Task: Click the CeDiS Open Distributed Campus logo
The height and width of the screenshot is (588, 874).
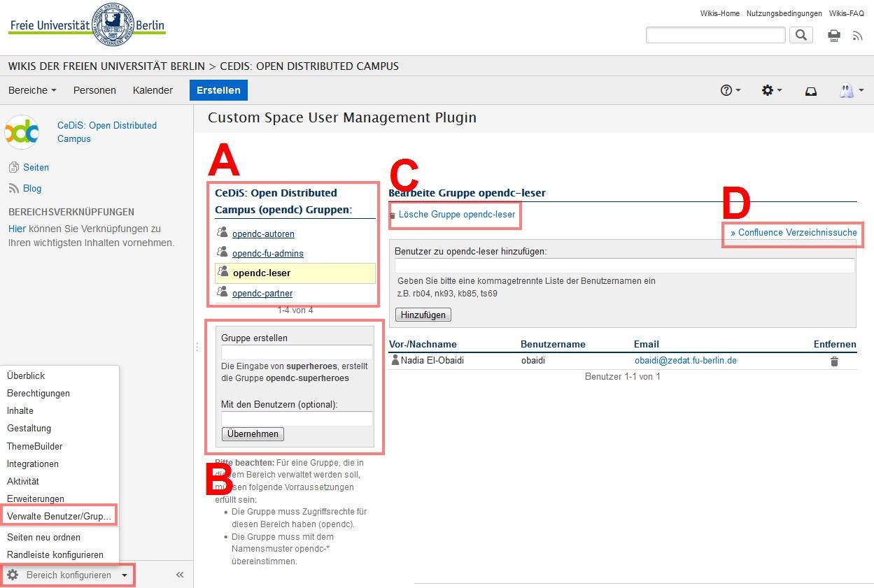Action: point(22,131)
